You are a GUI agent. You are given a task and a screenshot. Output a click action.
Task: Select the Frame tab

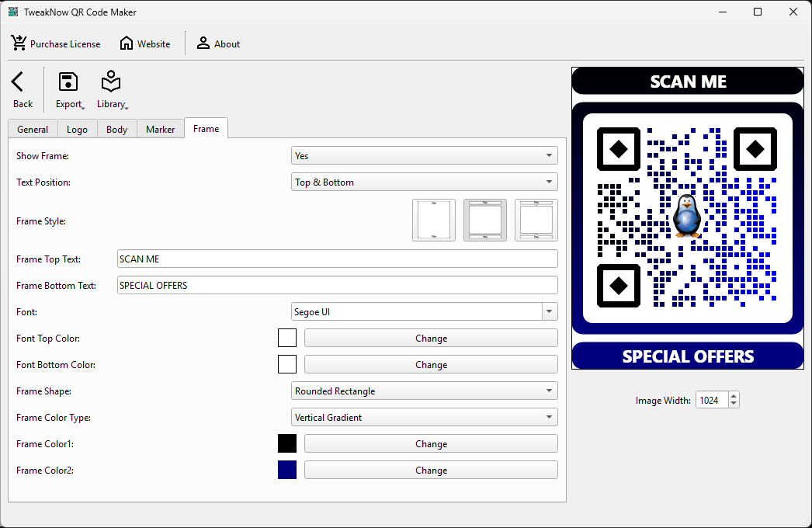[206, 128]
